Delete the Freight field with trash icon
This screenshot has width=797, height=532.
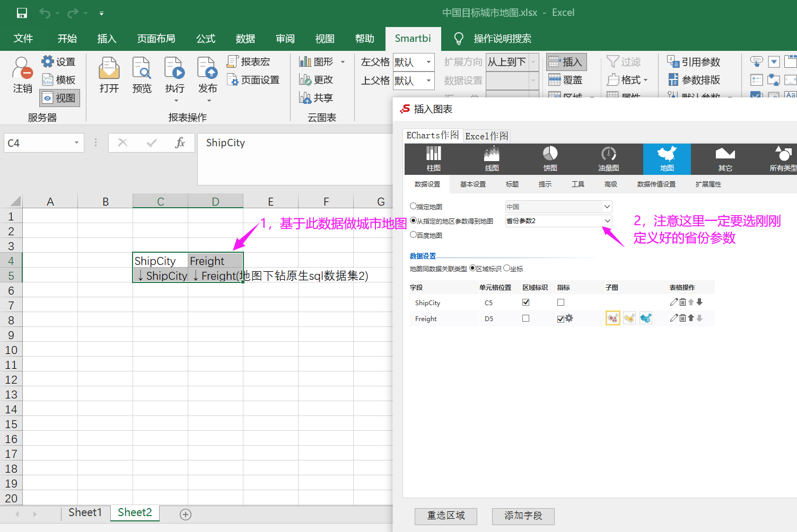click(x=683, y=318)
